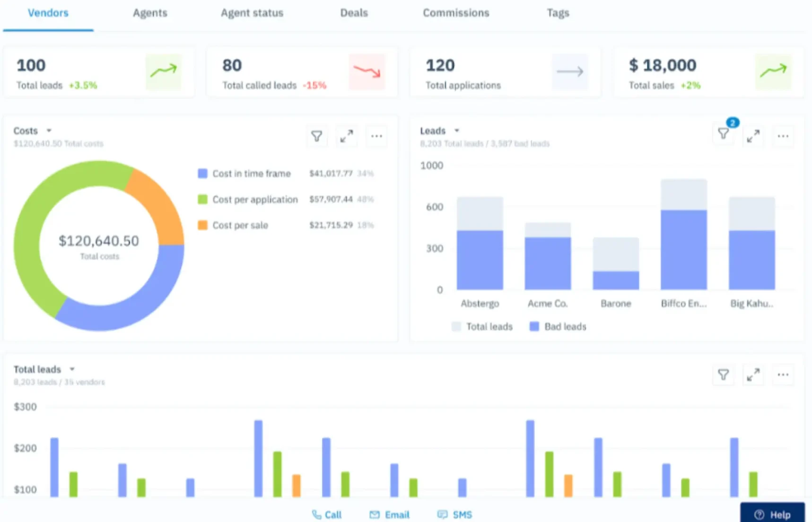This screenshot has width=812, height=522.
Task: Expand the Leads chart to fullscreen
Action: point(753,136)
